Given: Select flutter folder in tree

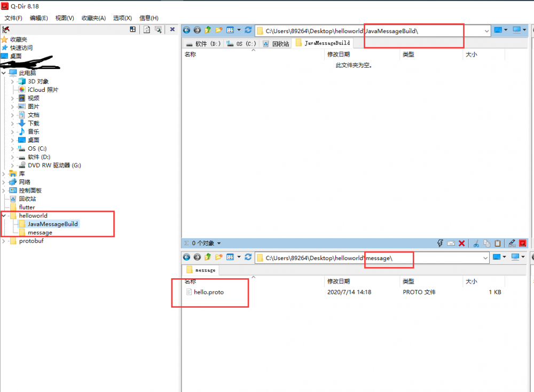Looking at the screenshot, I should click(x=27, y=207).
